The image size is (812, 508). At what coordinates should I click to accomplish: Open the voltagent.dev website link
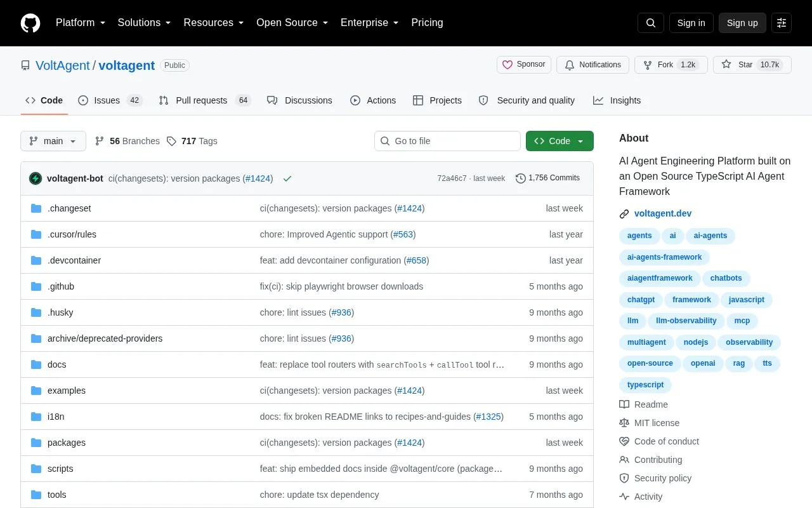click(663, 213)
